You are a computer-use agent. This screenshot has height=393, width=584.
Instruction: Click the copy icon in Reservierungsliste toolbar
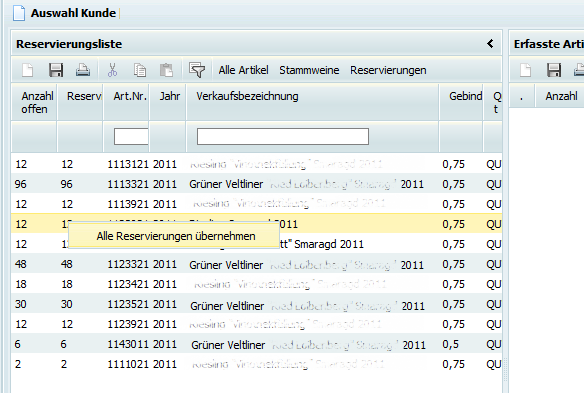pyautogui.click(x=140, y=70)
